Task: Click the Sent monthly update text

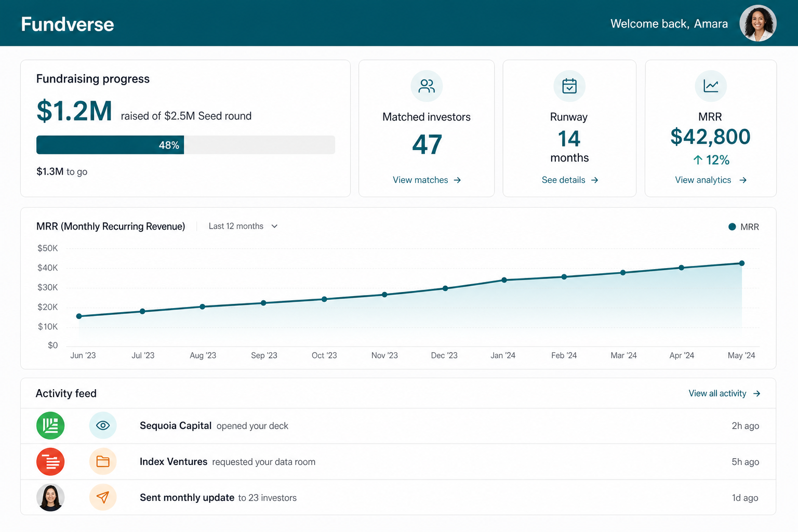Action: click(x=187, y=497)
